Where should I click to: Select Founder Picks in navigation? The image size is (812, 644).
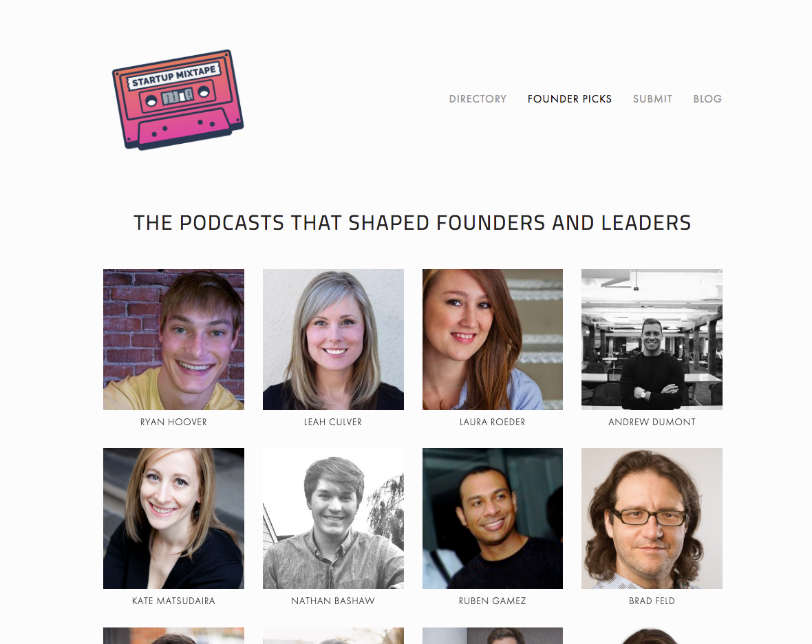pos(570,99)
